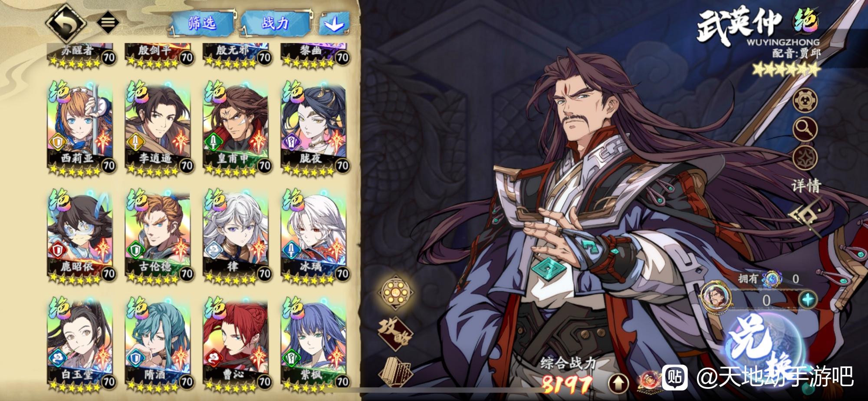Viewport: 868px width, 401px height.
Task: Click the power upgrade up-arrow icon
Action: [618, 383]
